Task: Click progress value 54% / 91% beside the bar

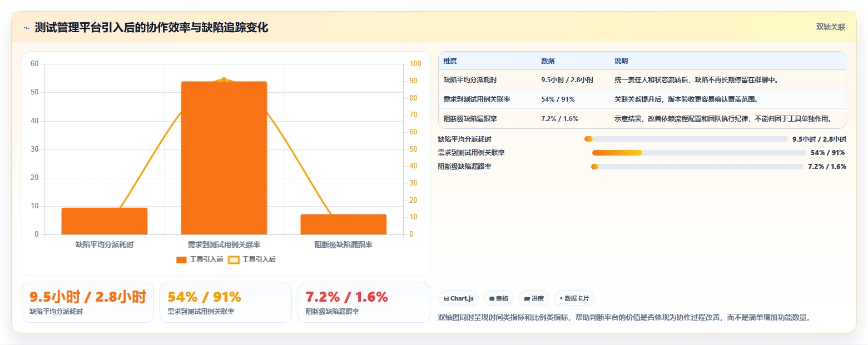Action: click(x=828, y=153)
